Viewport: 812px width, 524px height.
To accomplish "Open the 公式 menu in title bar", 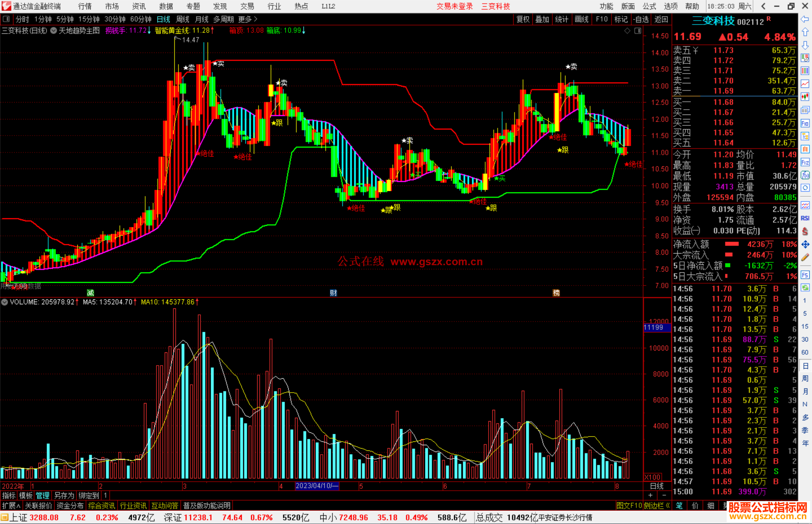I will point(649,6).
